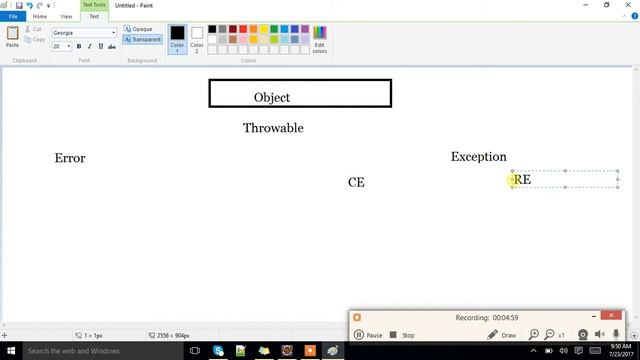Switch to the Home ribbon tab
The height and width of the screenshot is (360, 640).
point(40,16)
